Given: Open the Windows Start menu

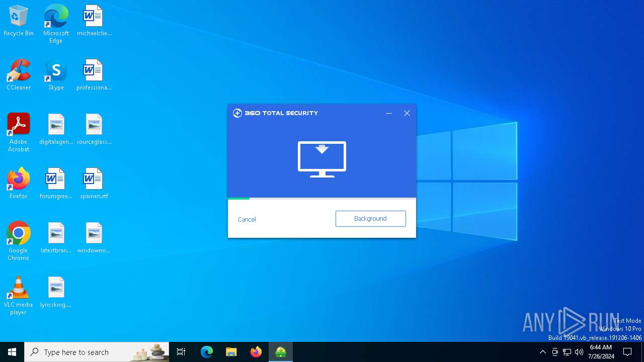Looking at the screenshot, I should [x=12, y=352].
